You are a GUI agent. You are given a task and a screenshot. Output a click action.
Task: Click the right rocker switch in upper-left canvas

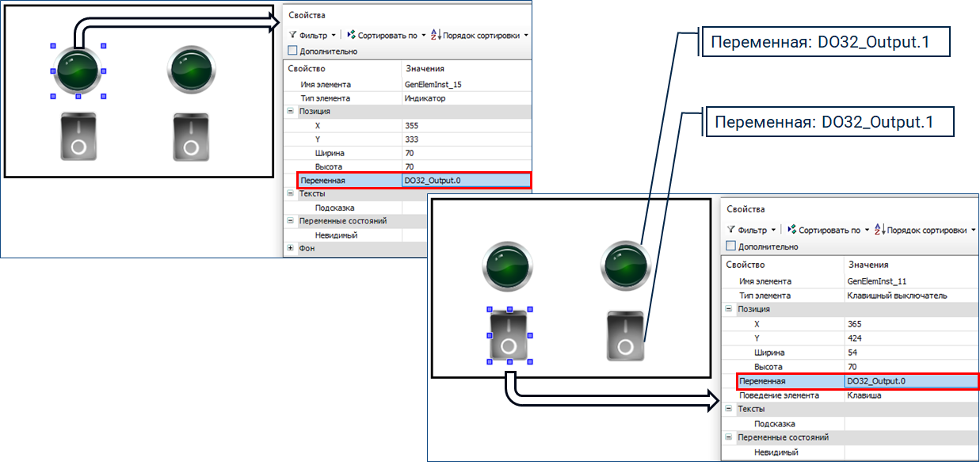tap(191, 136)
